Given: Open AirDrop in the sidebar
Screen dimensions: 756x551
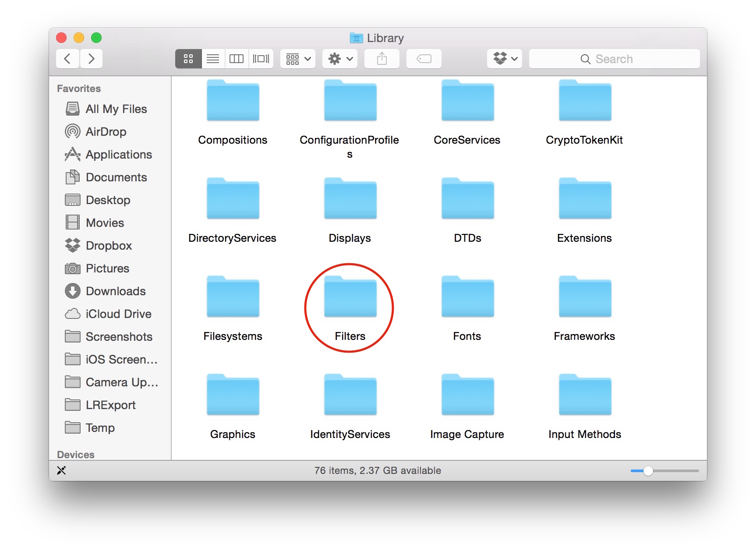Looking at the screenshot, I should [x=106, y=132].
